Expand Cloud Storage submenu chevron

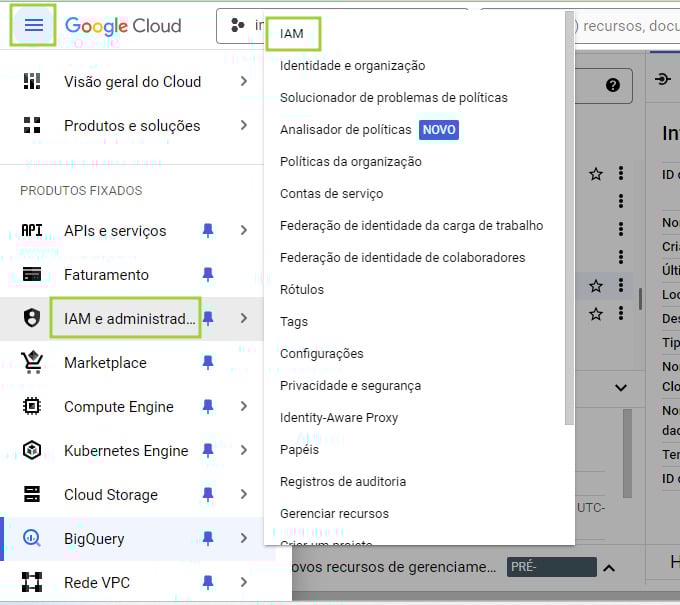tap(244, 494)
